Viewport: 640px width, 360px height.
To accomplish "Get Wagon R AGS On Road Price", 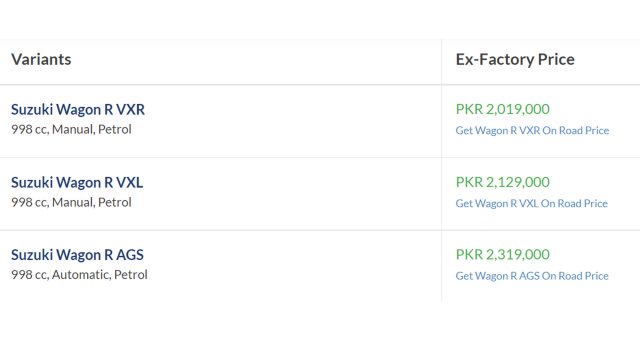I will click(532, 276).
